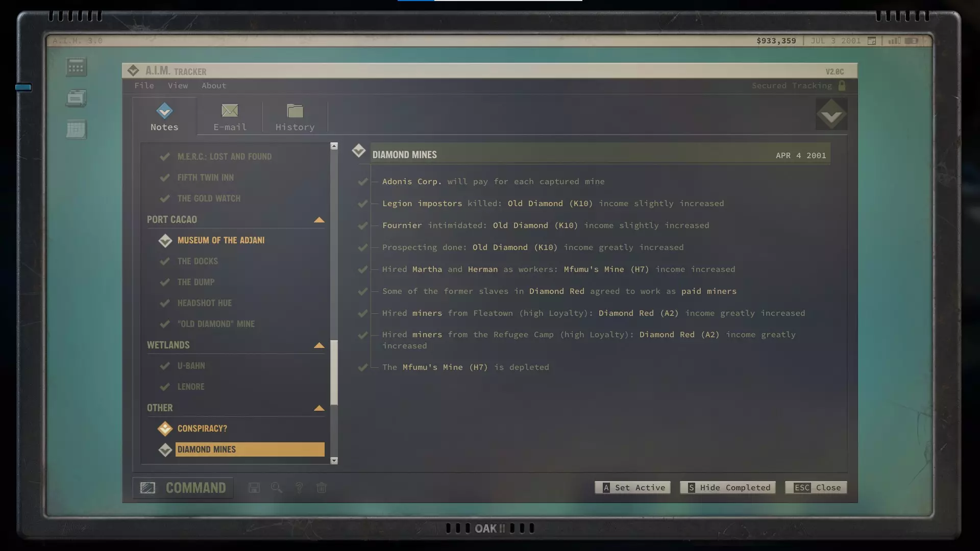
Task: Click the Hide Completed button
Action: (x=728, y=488)
